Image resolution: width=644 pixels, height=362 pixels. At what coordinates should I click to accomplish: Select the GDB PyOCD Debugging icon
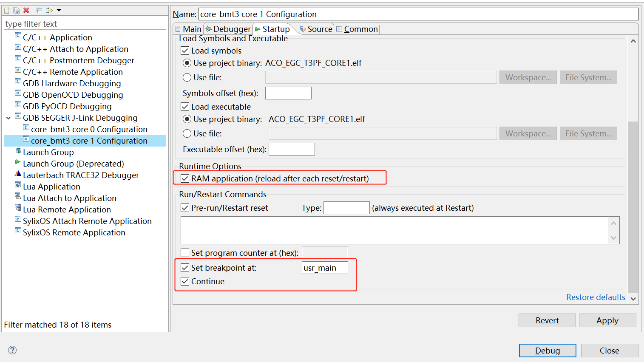(18, 104)
